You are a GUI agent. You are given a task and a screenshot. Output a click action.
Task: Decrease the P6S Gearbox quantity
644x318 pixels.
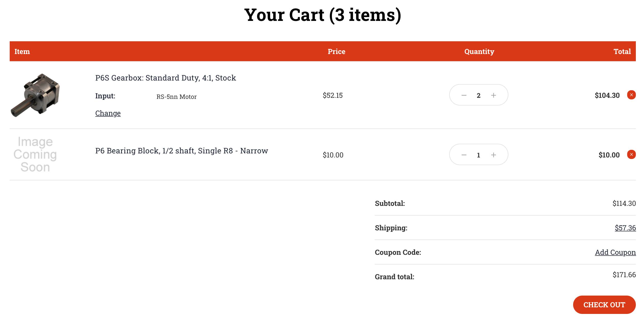click(464, 95)
